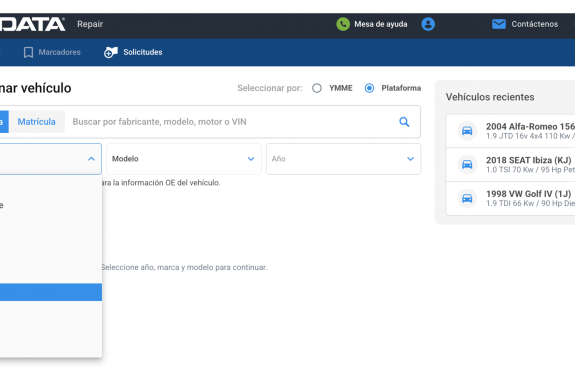Click the Solicitudes requests icon
The width and height of the screenshot is (575, 383).
[111, 52]
